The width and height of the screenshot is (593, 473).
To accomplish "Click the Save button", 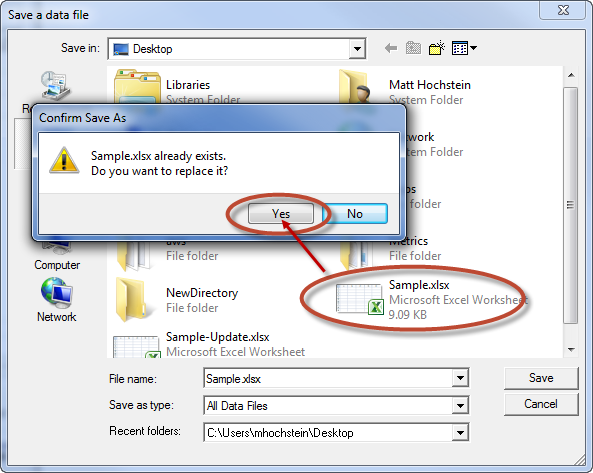I will (541, 378).
